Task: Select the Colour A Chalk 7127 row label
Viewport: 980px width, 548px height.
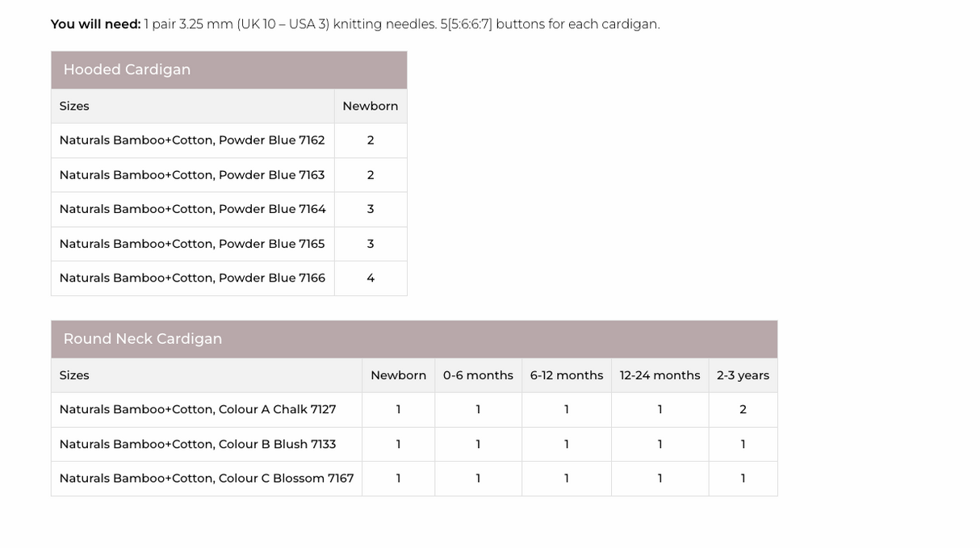Action: [x=198, y=409]
